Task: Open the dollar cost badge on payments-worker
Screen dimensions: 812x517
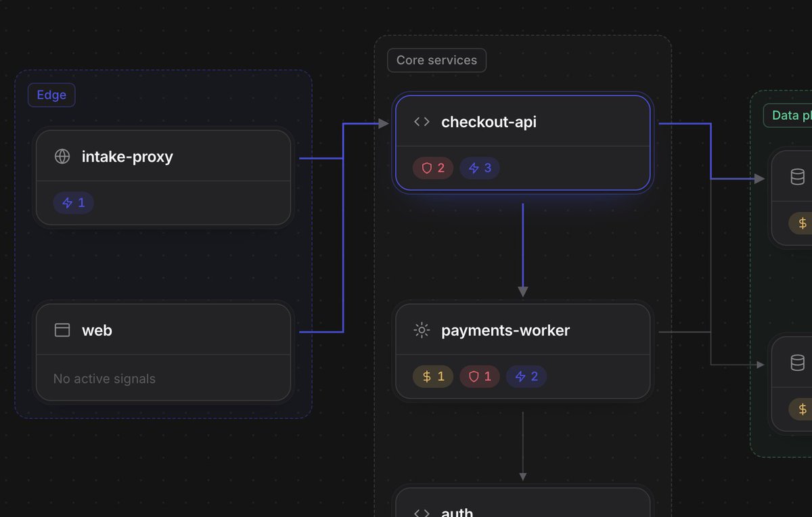Action: click(x=433, y=376)
